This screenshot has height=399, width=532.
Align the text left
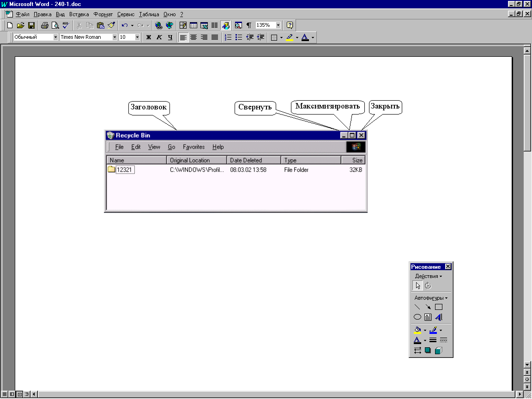coord(183,37)
